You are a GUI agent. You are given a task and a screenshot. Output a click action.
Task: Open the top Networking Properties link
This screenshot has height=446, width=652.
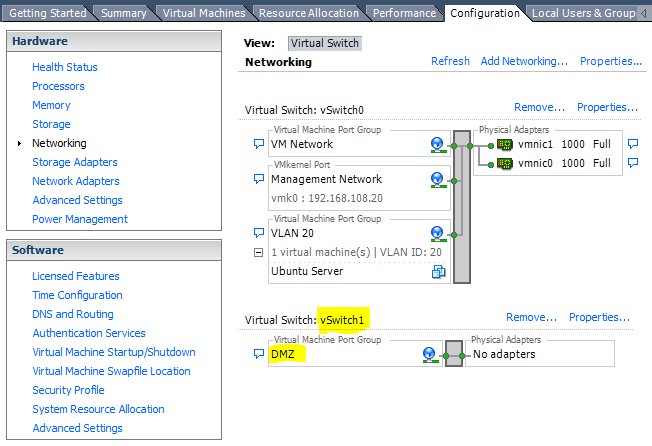pos(611,61)
